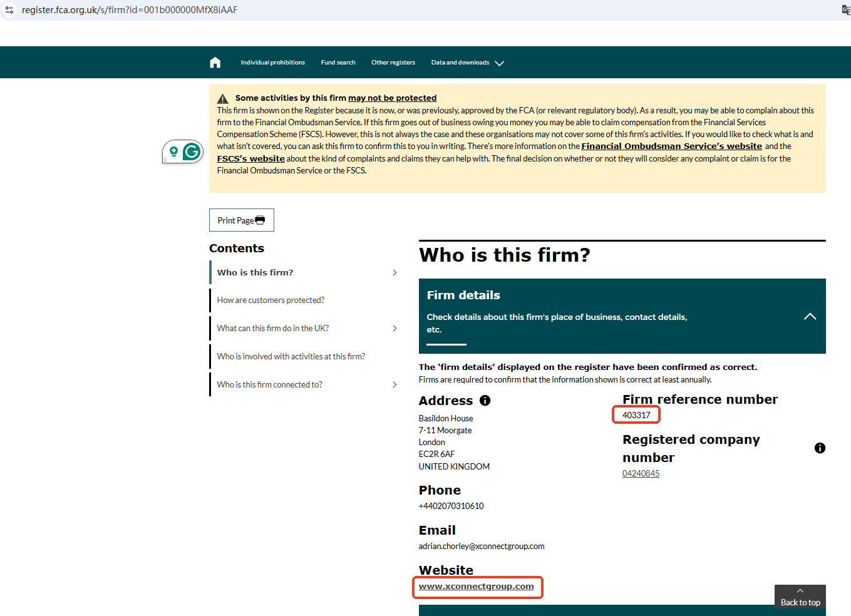Click the 'Who is this firm?' main heading

tap(505, 255)
